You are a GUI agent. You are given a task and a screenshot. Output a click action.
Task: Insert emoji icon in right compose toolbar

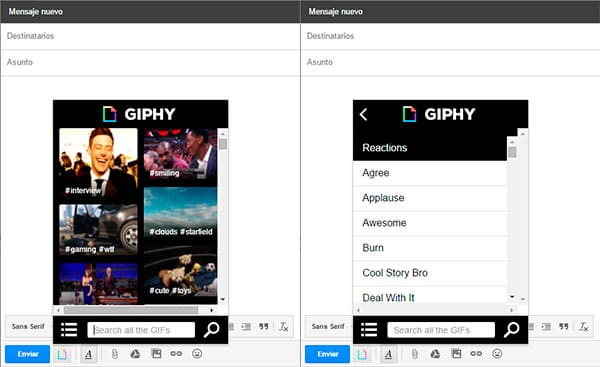coord(497,354)
